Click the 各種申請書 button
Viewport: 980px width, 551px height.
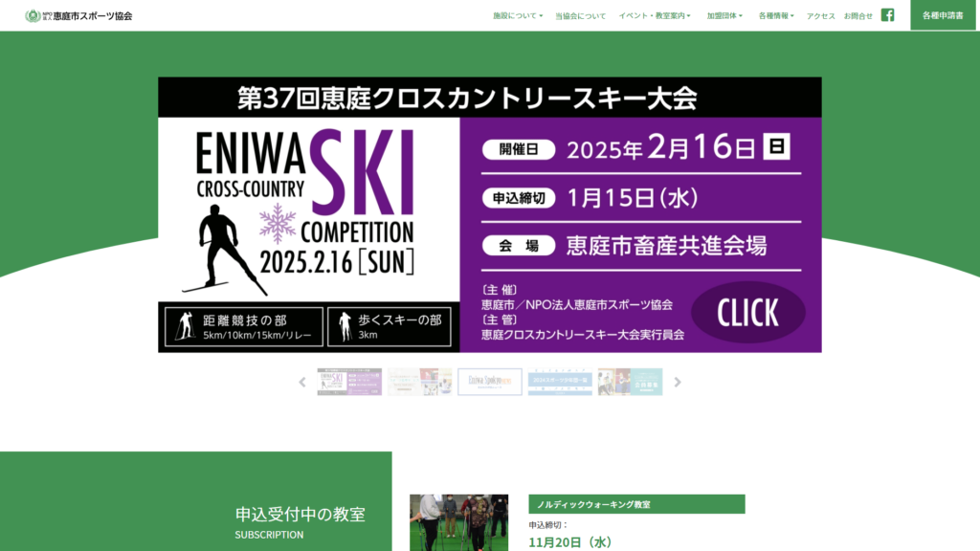pyautogui.click(x=943, y=15)
